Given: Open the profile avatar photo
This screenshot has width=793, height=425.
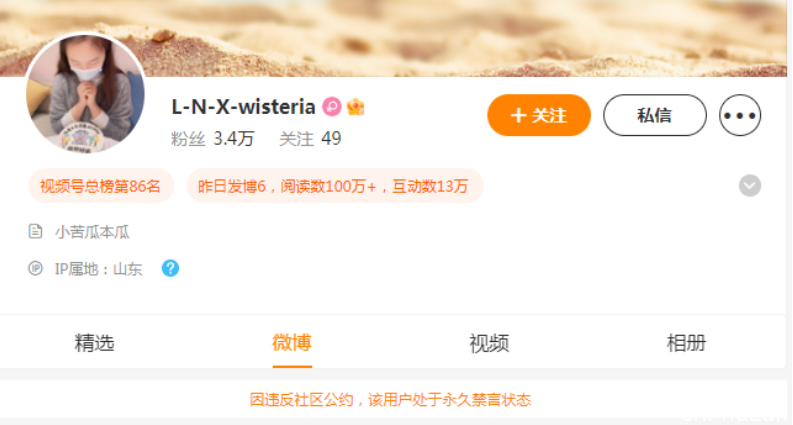Looking at the screenshot, I should click(85, 94).
